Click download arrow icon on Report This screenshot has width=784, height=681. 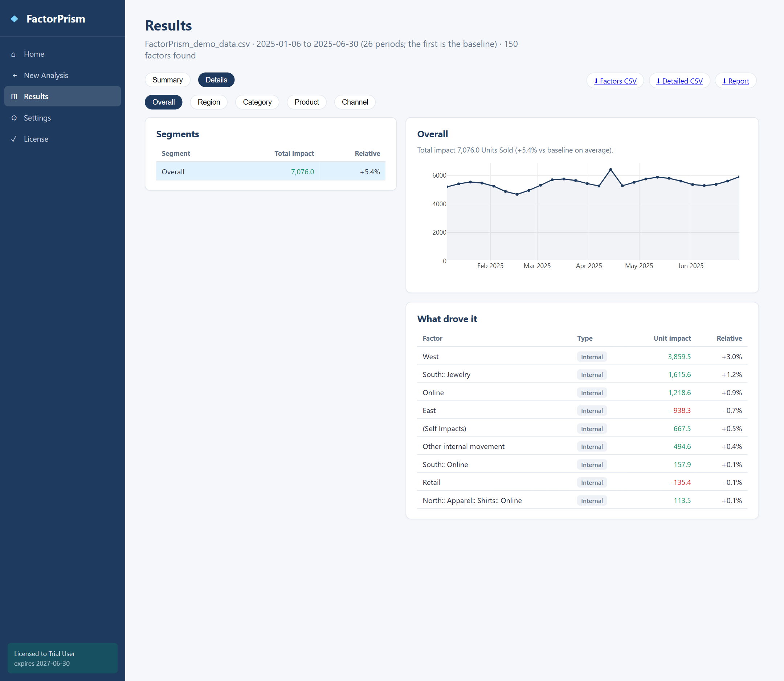(724, 81)
